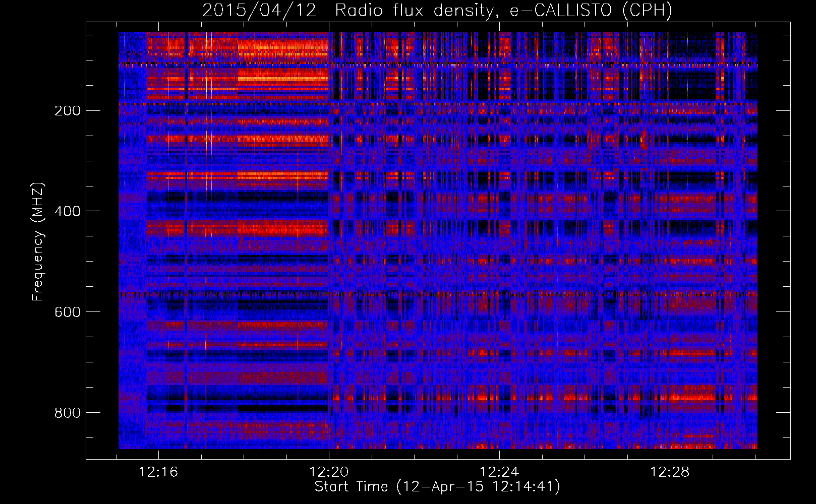Click the '12:16' time tick label
Image resolution: width=816 pixels, height=504 pixels.
pos(159,472)
